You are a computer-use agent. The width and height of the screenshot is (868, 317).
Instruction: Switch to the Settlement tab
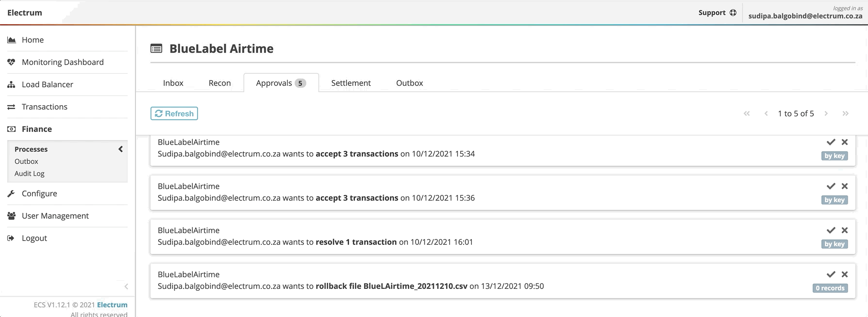pos(351,83)
